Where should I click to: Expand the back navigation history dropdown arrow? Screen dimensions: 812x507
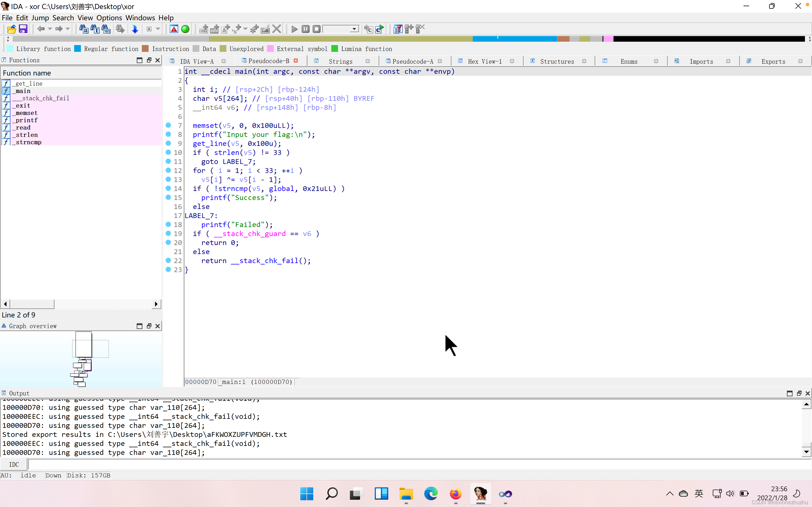(x=50, y=29)
